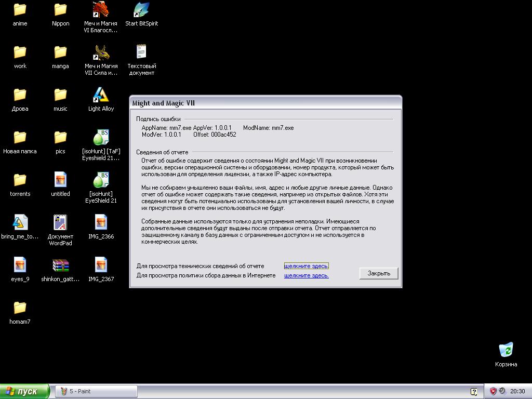The image size is (532, 399).
Task: Select the shinkon_gatt WinRAR archive icon
Action: [60, 266]
